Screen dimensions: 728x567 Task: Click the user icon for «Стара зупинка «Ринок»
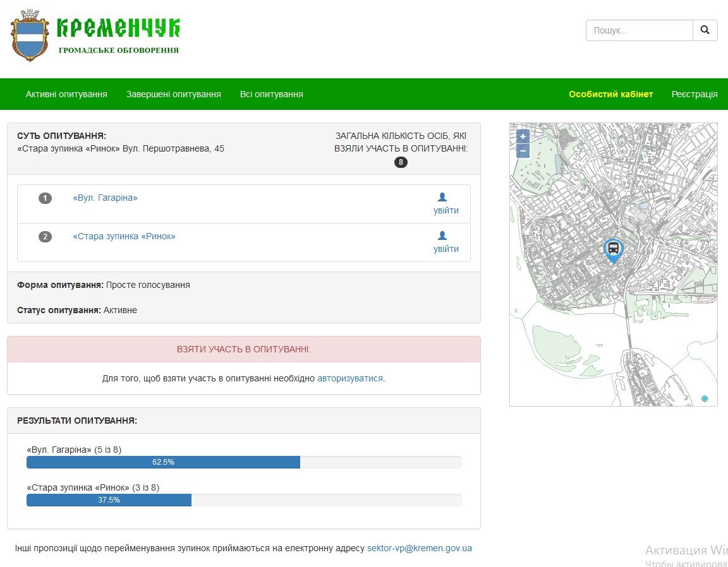pyautogui.click(x=442, y=236)
